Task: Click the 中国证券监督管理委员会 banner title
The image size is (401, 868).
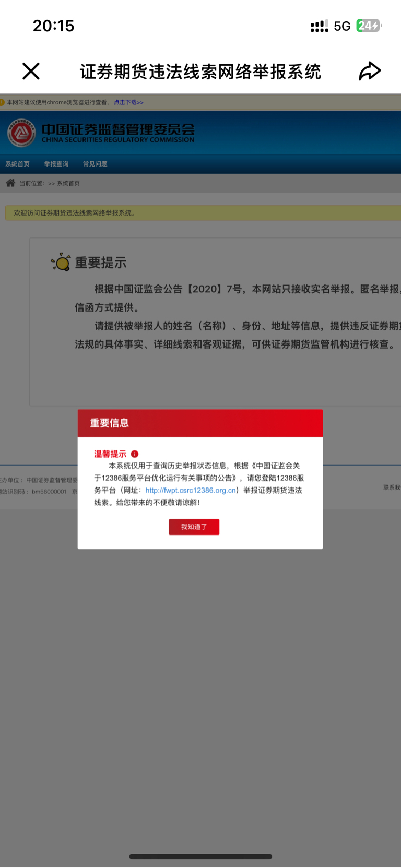Action: point(118,129)
